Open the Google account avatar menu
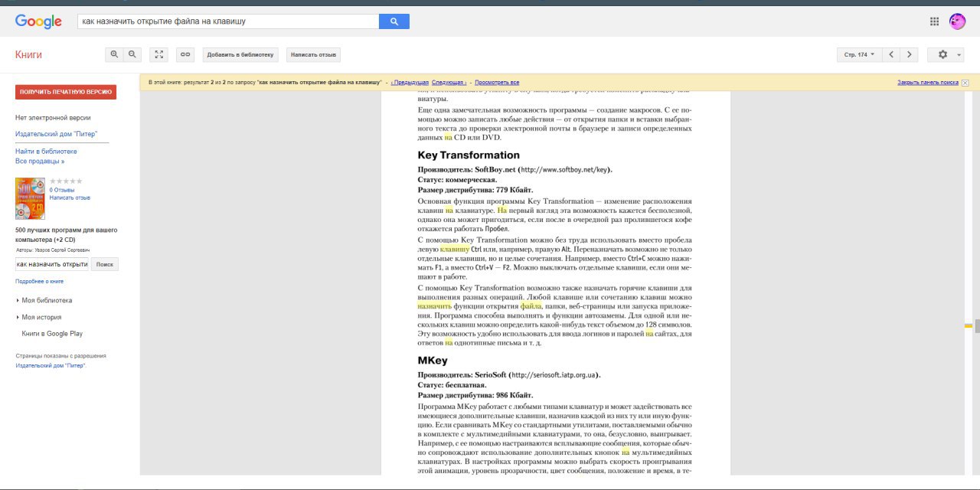 coord(957,21)
